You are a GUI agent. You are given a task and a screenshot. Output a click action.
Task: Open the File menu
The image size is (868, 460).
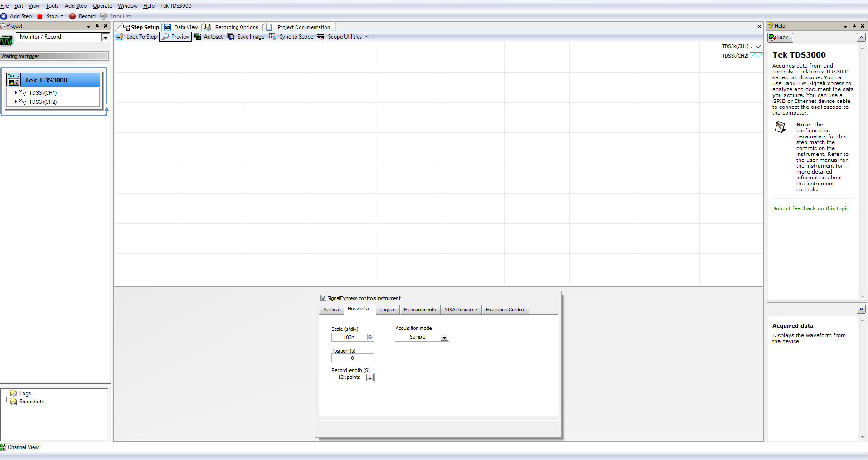5,6
